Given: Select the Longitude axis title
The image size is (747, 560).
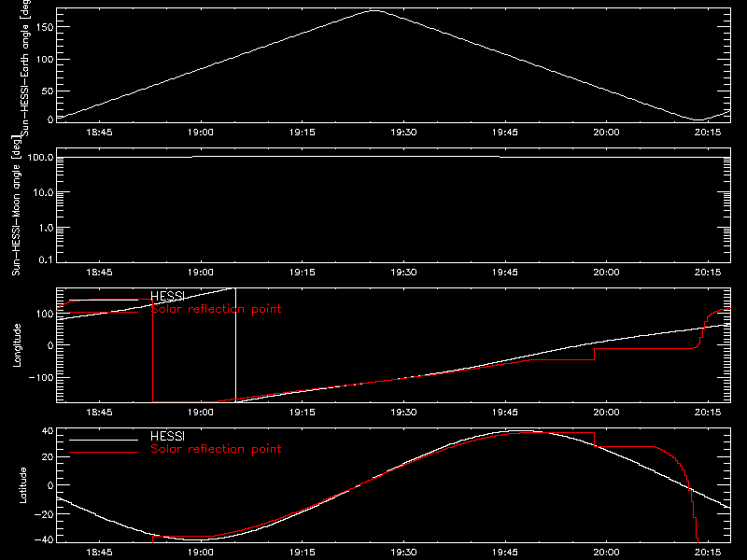Looking at the screenshot, I should click(x=17, y=345).
